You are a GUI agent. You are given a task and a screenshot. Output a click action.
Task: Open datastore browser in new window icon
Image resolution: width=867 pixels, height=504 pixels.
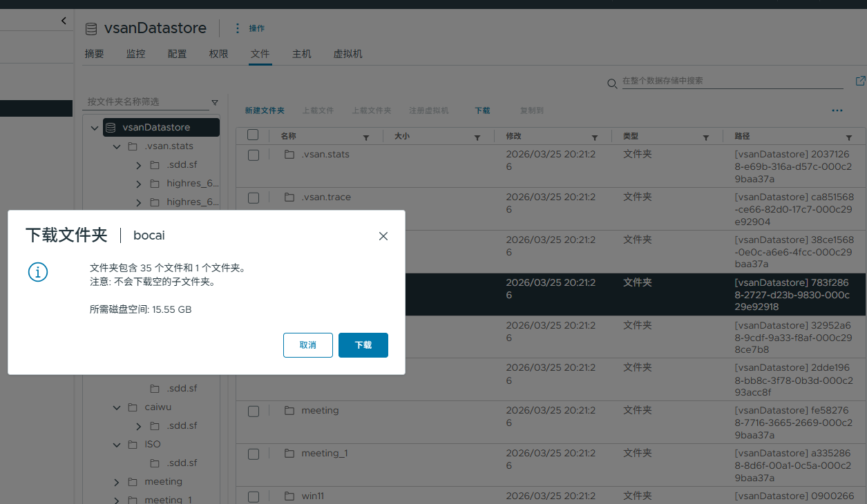point(860,81)
